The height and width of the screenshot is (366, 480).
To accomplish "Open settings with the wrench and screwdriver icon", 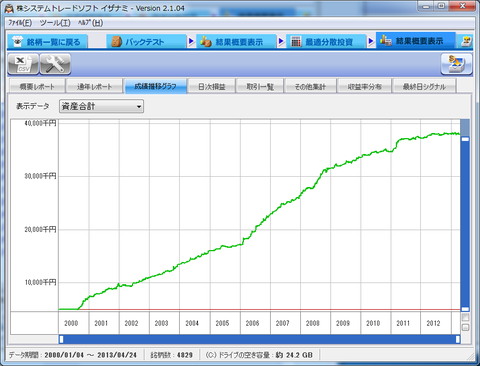I will [x=55, y=64].
